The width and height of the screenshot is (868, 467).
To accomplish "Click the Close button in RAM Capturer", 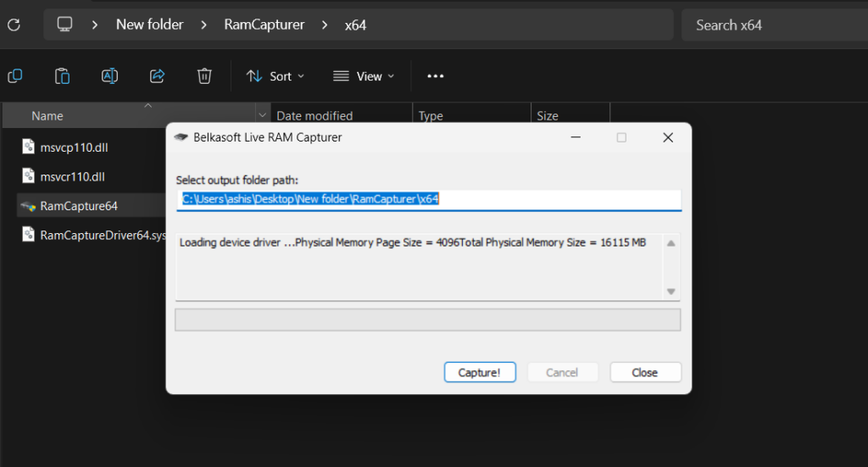I will pyautogui.click(x=645, y=372).
